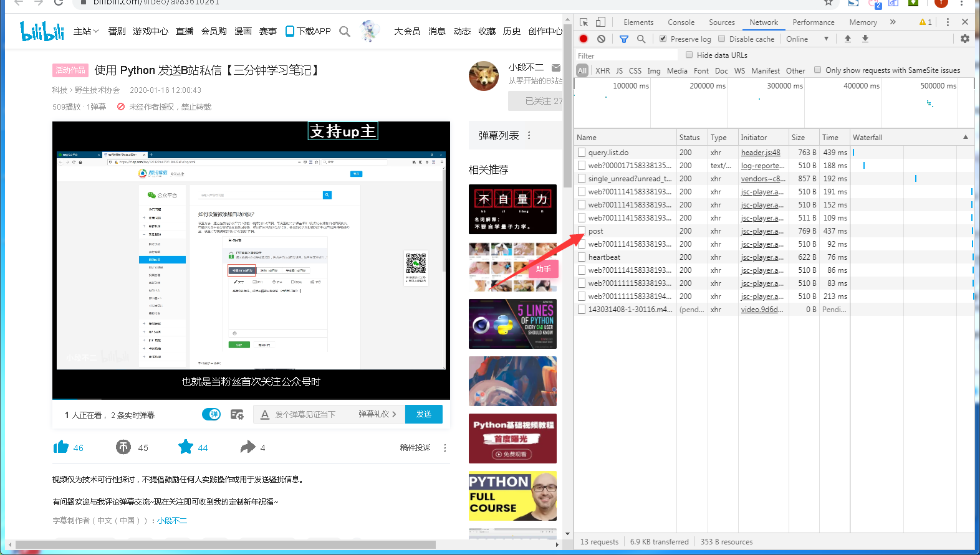Clear the network log icon
The image size is (980, 555).
(601, 39)
